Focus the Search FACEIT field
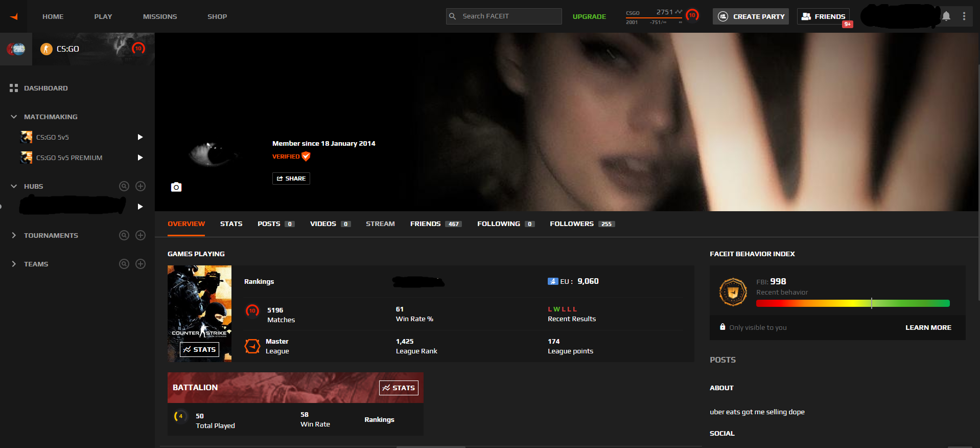Screen dimensions: 980x448 coord(504,16)
